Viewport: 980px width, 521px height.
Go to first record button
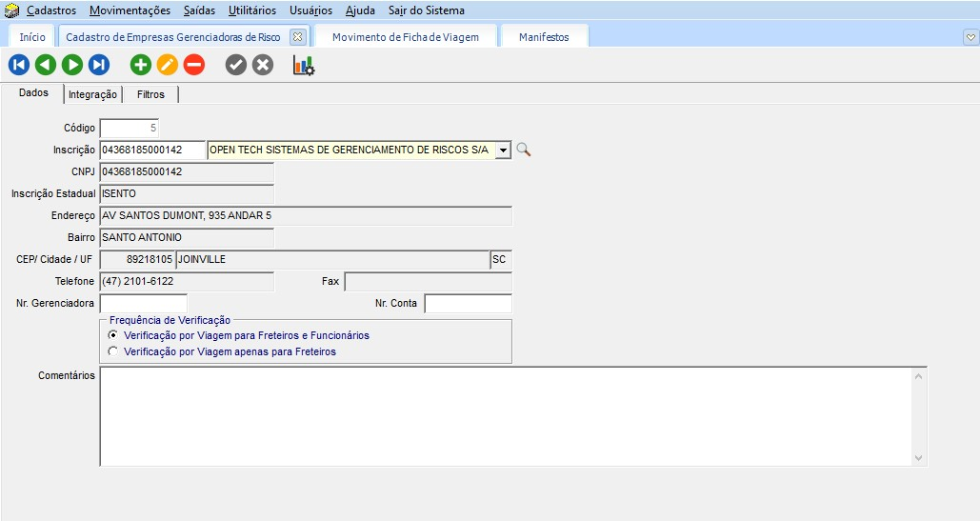(x=19, y=65)
